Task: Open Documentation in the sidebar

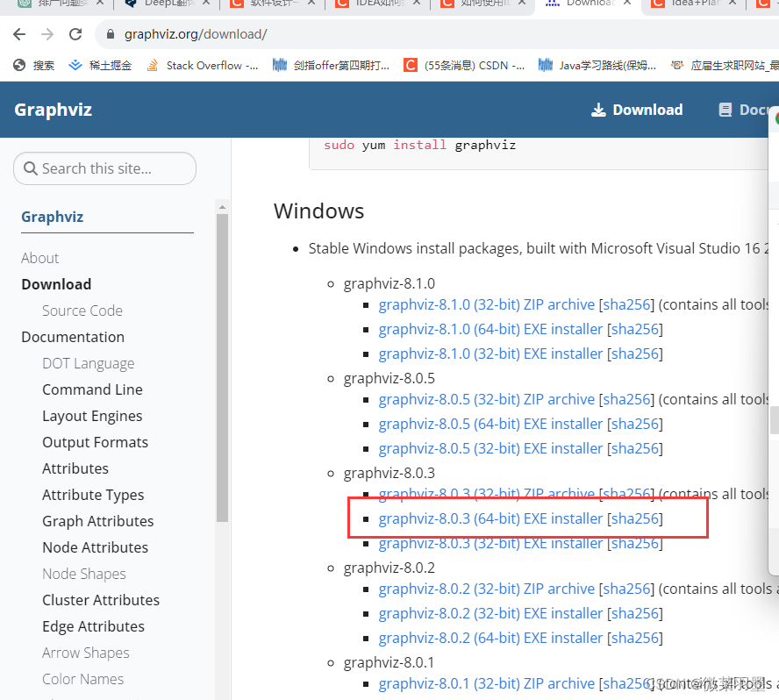Action: [73, 337]
